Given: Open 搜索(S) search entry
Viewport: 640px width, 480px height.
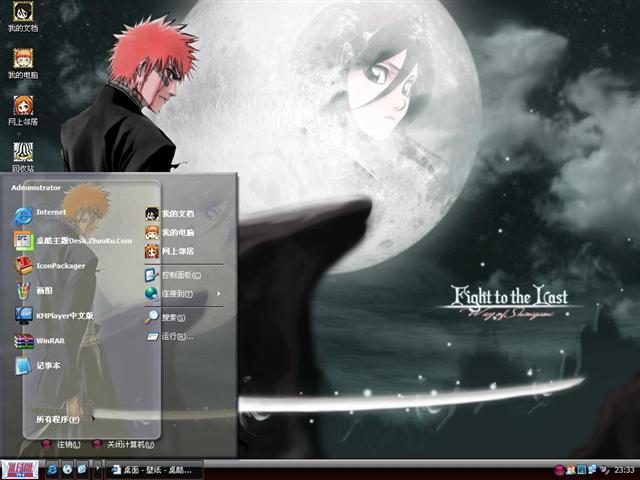Looking at the screenshot, I should [x=165, y=317].
